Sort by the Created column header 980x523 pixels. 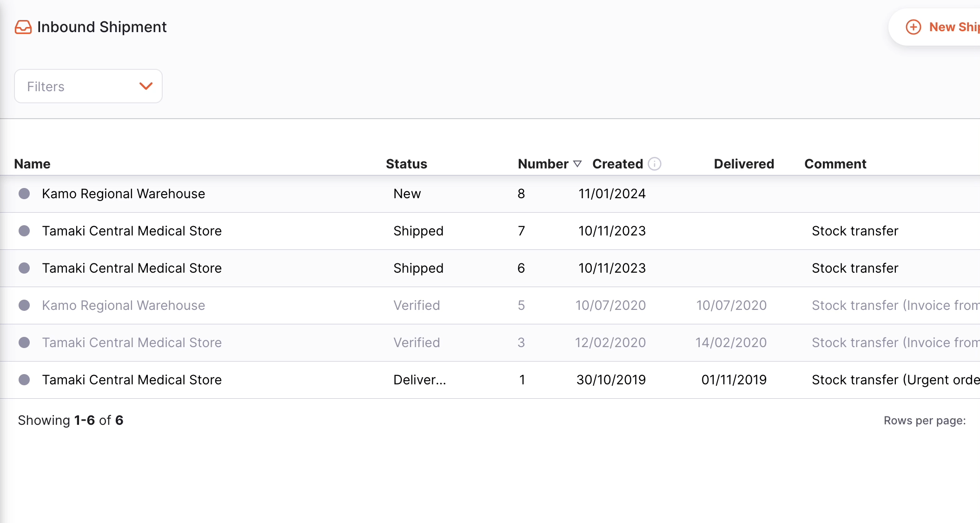pyautogui.click(x=617, y=164)
